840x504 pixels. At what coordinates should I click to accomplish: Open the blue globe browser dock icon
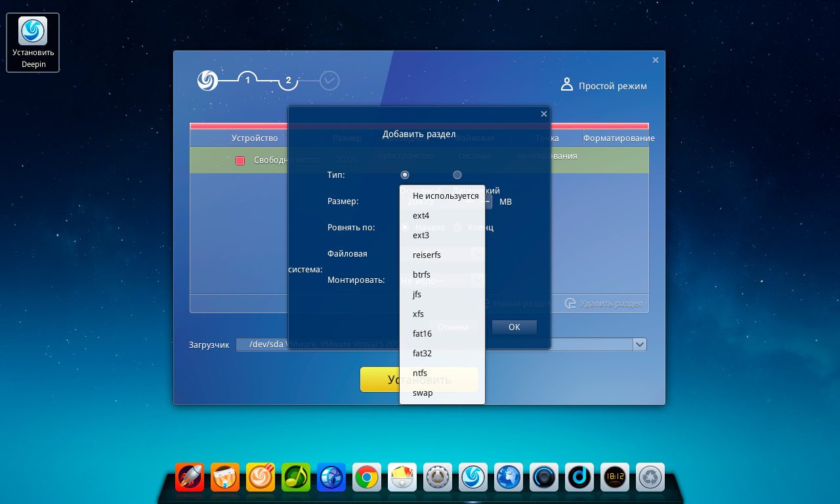(x=509, y=477)
